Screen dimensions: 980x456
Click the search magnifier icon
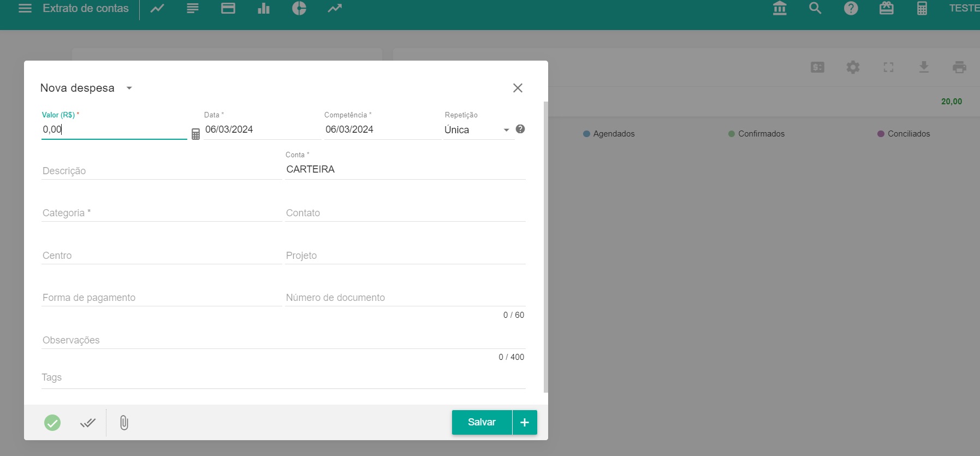[x=815, y=8]
